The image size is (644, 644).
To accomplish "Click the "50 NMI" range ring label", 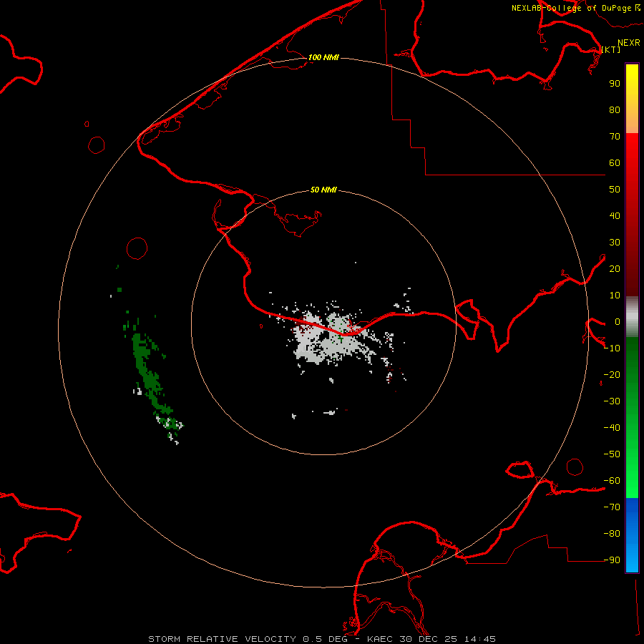I will 323,190.
